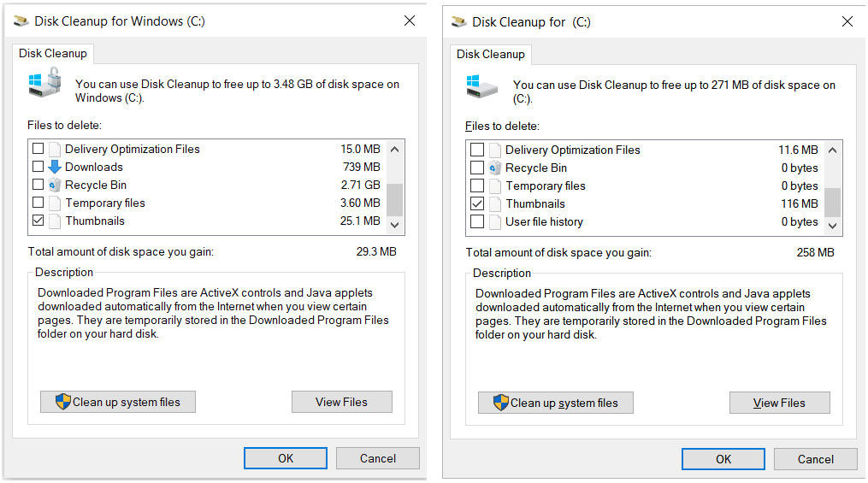The image size is (868, 483).
Task: Click the 258 MB total gain value
Action: [816, 252]
